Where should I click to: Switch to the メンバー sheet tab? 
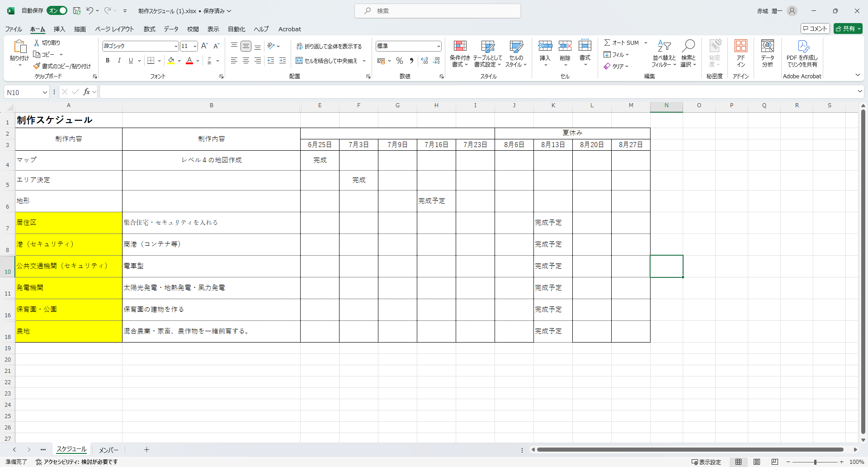pyautogui.click(x=108, y=450)
